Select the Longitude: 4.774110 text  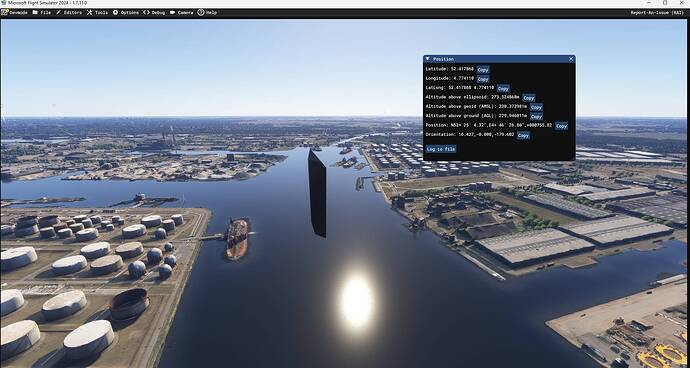pos(450,78)
